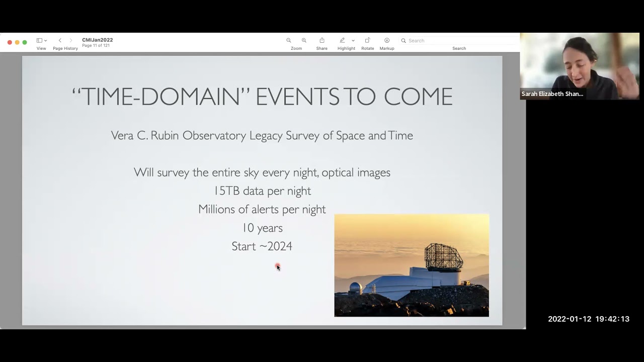Screen dimensions: 644x362
Task: Click the '15TB data per night' line
Action: point(262,191)
